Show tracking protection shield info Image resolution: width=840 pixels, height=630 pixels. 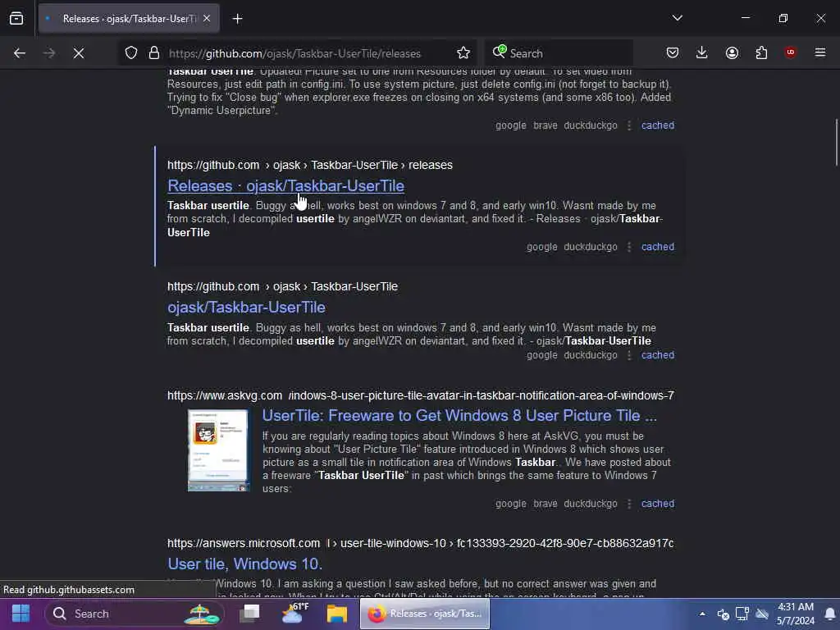click(131, 53)
